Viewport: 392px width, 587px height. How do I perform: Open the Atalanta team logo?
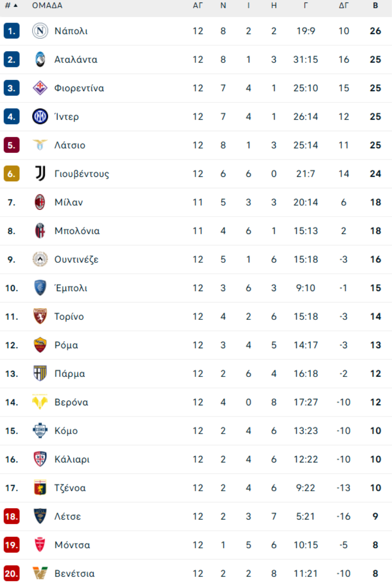pos(40,60)
